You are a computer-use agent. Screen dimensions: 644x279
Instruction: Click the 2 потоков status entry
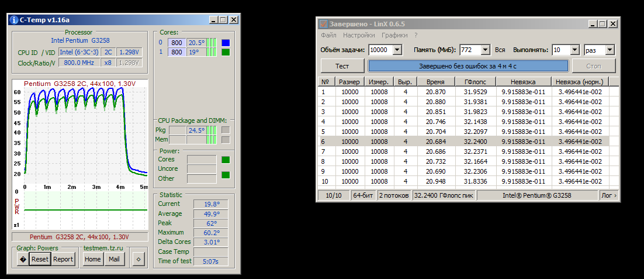click(394, 195)
